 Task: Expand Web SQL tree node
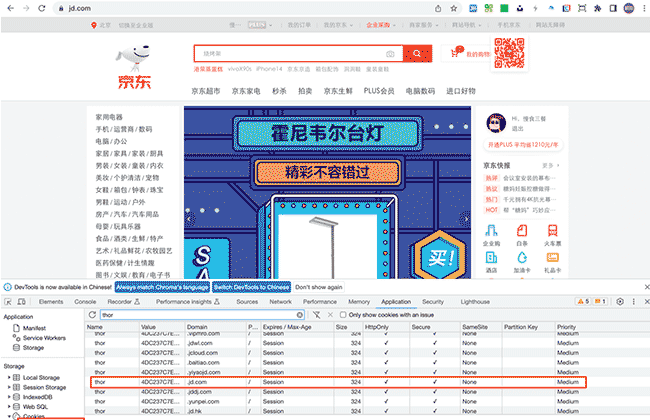click(x=9, y=407)
